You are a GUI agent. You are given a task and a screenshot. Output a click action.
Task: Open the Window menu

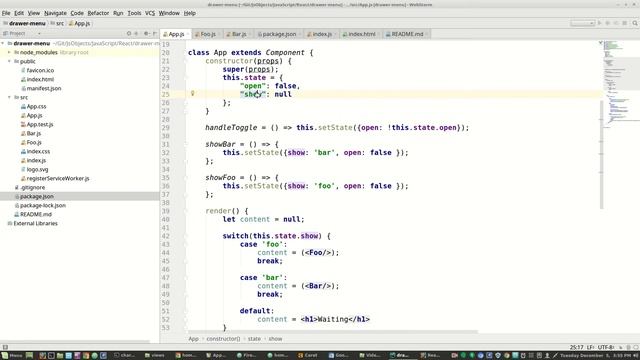tap(169, 13)
